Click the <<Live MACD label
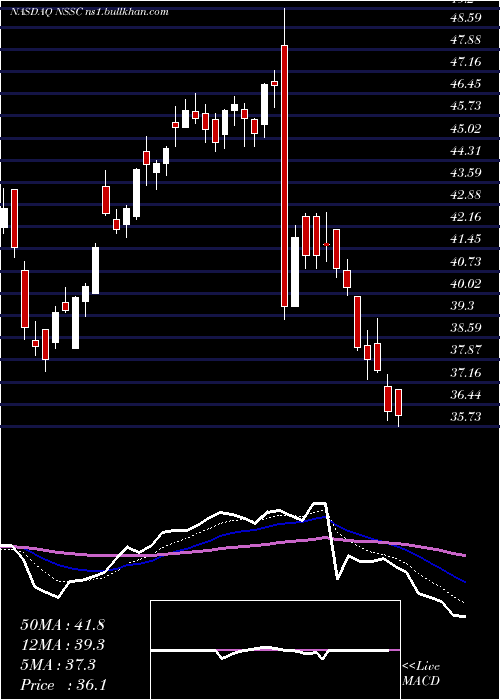The image size is (500, 700). (x=421, y=673)
